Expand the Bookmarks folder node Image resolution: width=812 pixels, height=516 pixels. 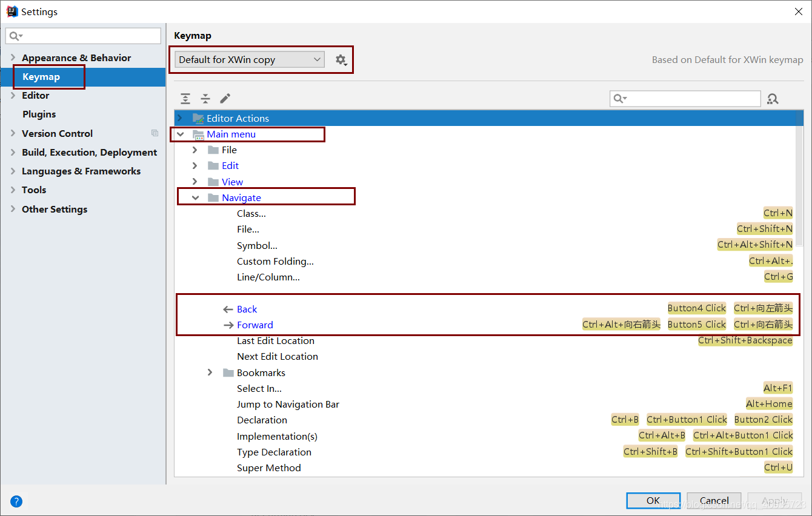pos(210,372)
